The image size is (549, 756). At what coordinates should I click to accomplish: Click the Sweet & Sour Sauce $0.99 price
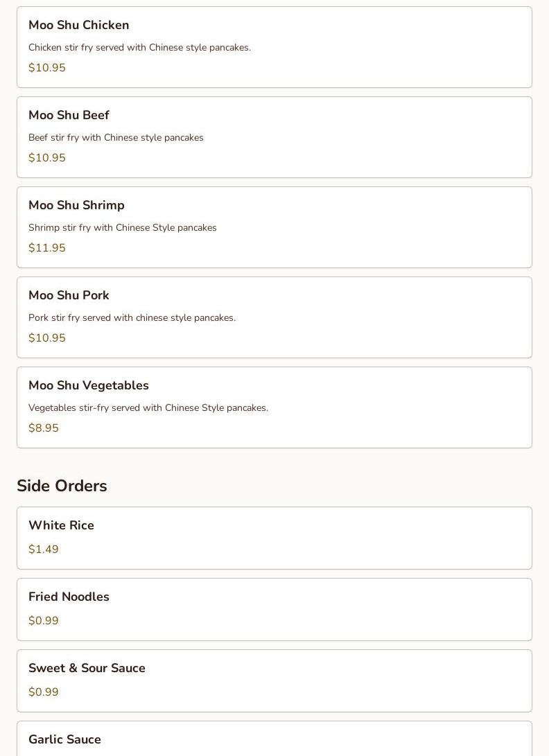44,692
